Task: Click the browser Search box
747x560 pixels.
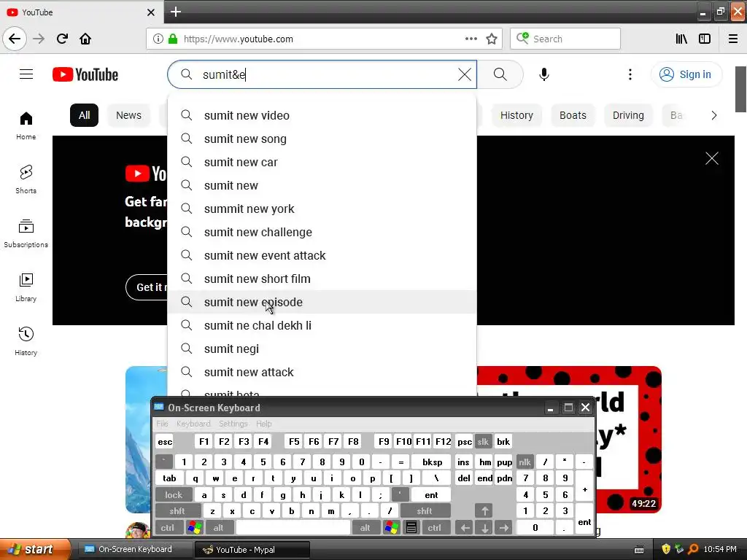Action: 565,39
